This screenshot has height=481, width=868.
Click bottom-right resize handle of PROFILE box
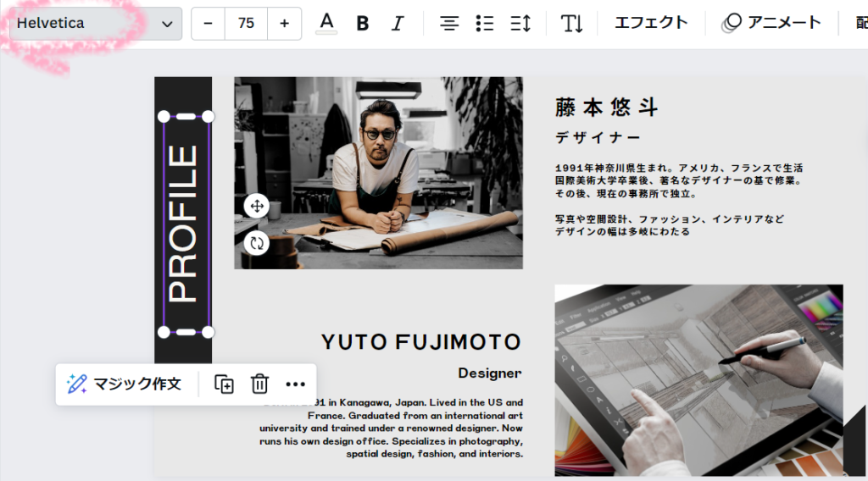click(x=208, y=332)
